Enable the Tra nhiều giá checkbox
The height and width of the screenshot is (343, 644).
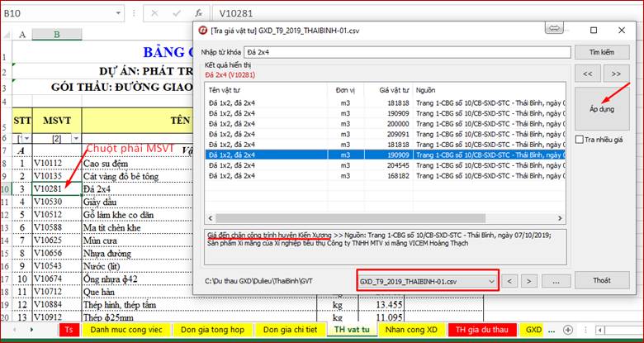click(580, 139)
